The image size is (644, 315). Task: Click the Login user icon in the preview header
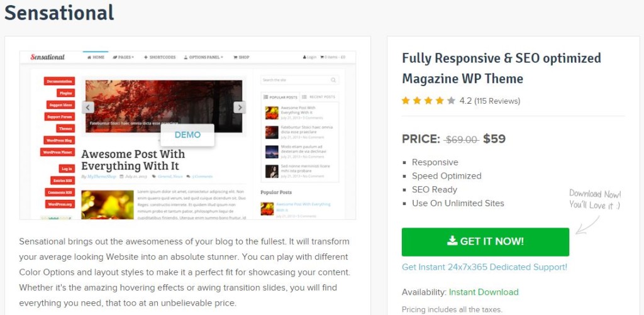[x=304, y=57]
